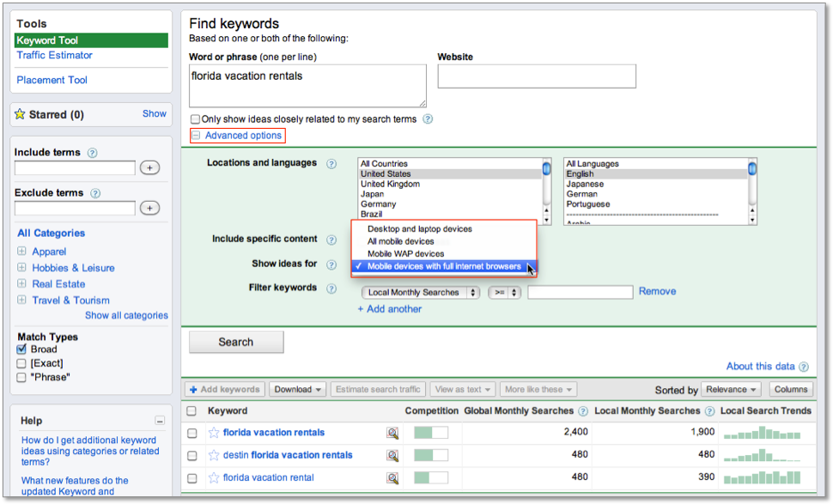Click the plus icon beside Include terms
Viewport: 833px width, 504px height.
[149, 167]
